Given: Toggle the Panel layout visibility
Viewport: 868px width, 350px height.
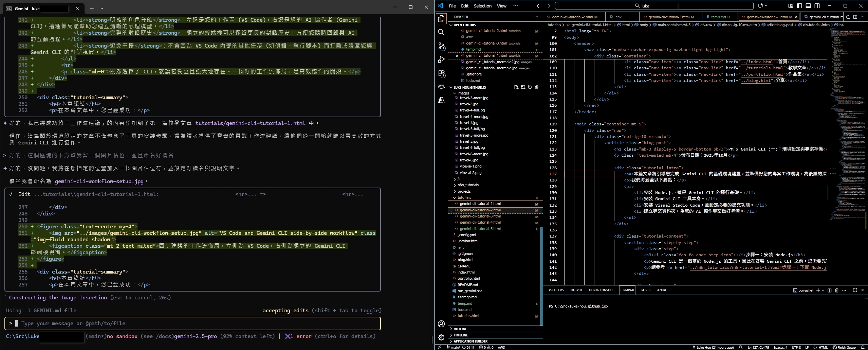Looking at the screenshot, I should [x=808, y=6].
